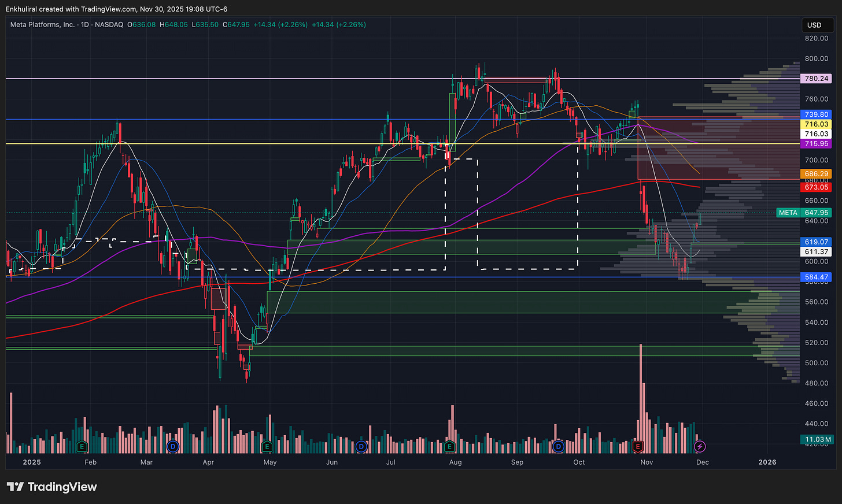Screen dimensions: 842x504
Task: Click the low value L635.50
Action: (x=205, y=25)
